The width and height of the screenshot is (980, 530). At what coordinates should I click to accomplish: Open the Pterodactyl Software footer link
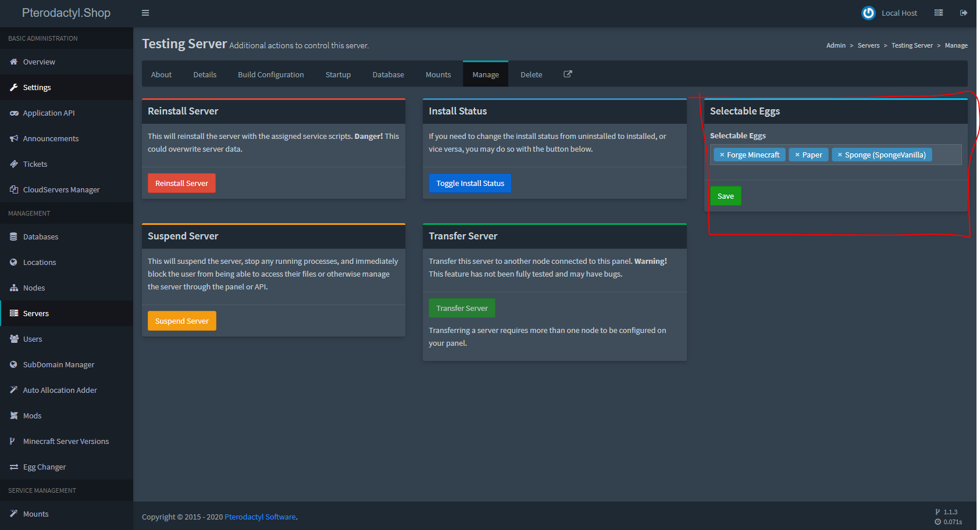tap(260, 517)
